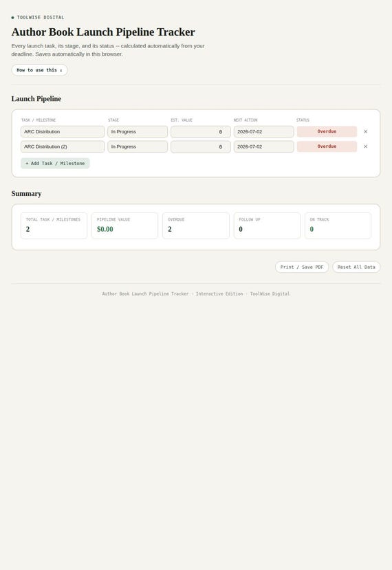Open Stage dropdown for ARC Distribution
The height and width of the screenshot is (570, 392).
[x=138, y=131]
